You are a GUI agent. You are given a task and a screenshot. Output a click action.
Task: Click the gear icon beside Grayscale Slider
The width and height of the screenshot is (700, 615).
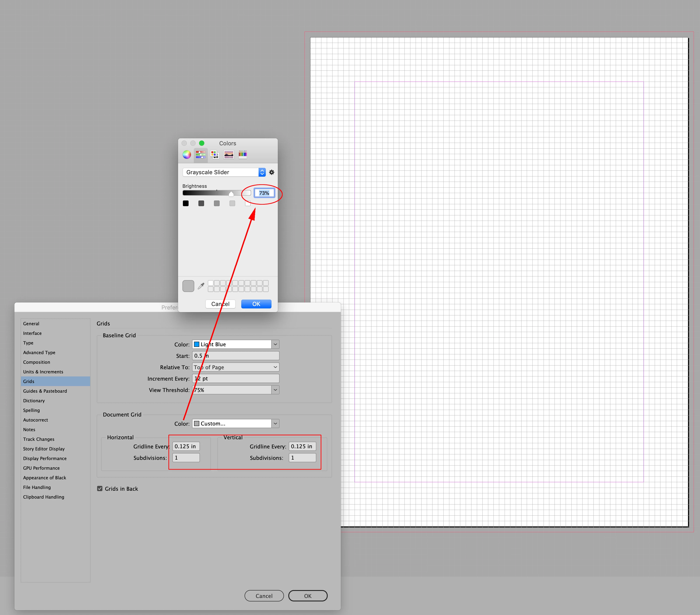[x=271, y=172]
